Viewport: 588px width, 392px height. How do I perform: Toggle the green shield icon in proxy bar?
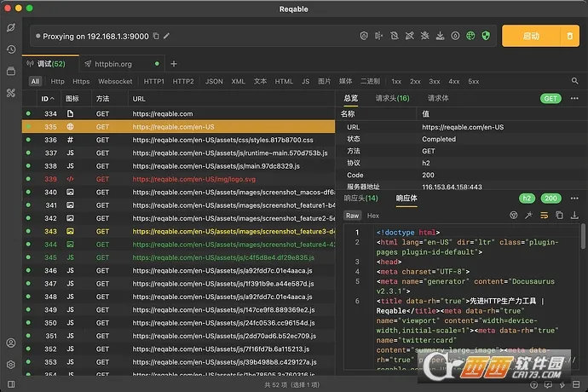click(486, 36)
